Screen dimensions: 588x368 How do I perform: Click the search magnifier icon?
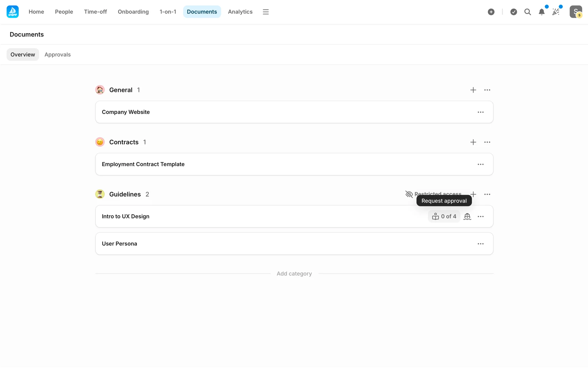click(x=527, y=12)
